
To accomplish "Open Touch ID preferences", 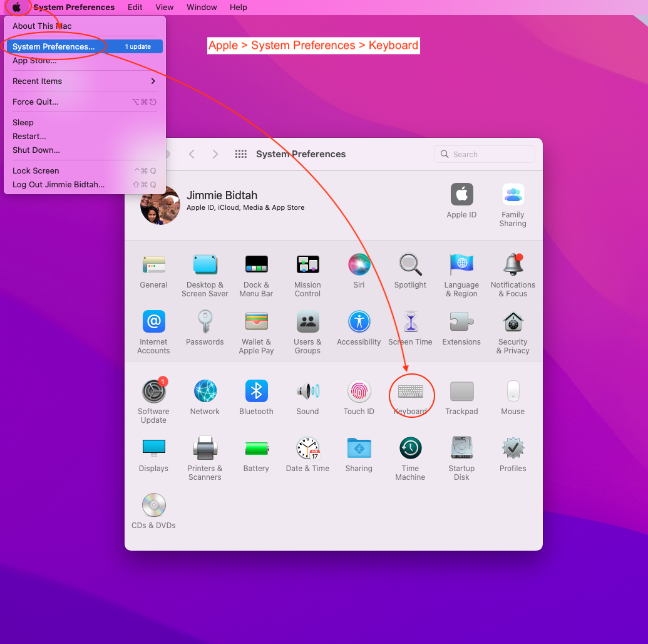I will tap(359, 397).
